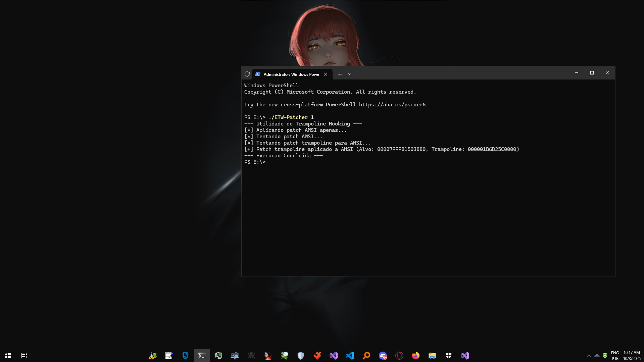Maximize the Windows Terminal window

(592, 73)
